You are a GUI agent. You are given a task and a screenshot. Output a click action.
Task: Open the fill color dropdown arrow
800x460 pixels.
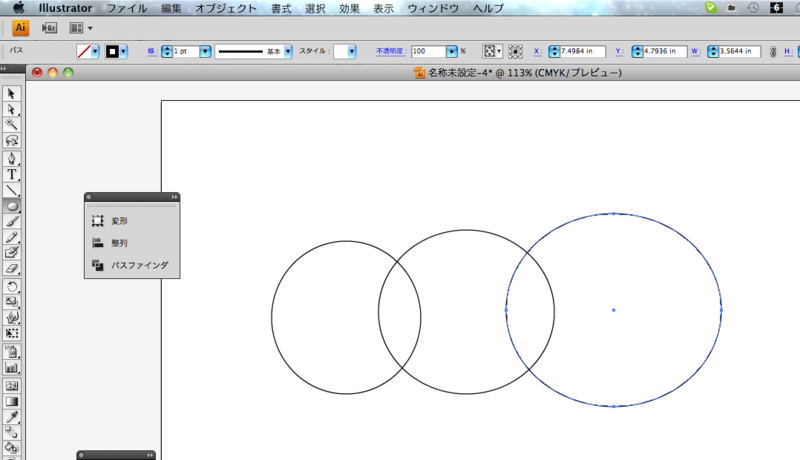pos(95,51)
